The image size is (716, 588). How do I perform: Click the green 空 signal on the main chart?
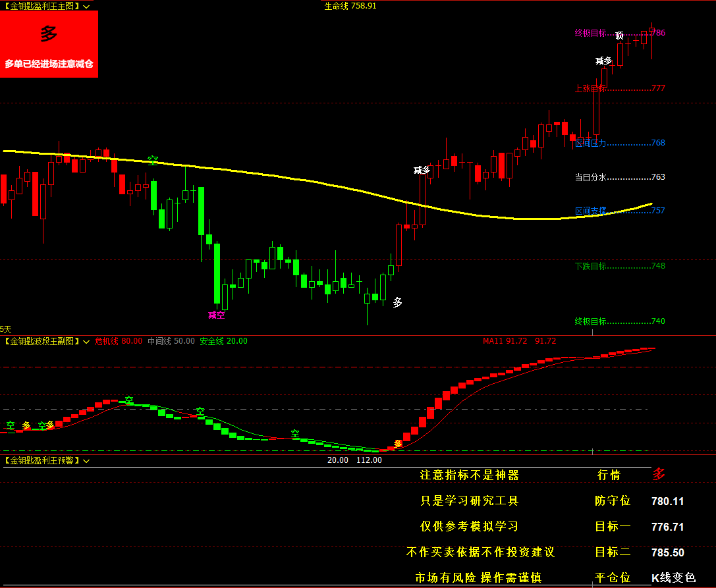pyautogui.click(x=153, y=160)
